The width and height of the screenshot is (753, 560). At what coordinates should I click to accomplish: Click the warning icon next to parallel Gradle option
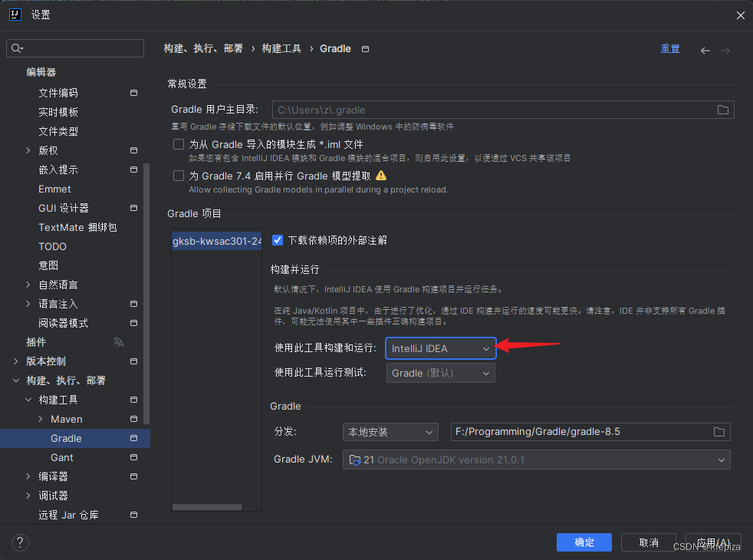[x=381, y=176]
